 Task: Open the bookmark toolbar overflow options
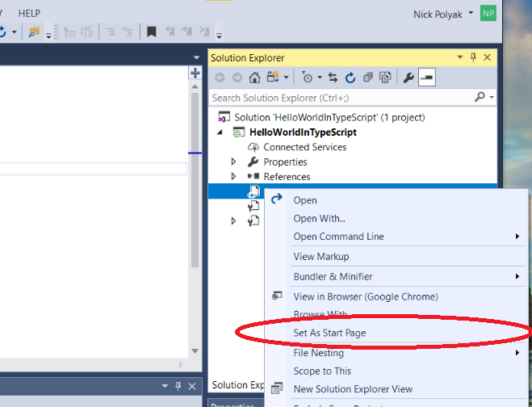[x=220, y=36]
